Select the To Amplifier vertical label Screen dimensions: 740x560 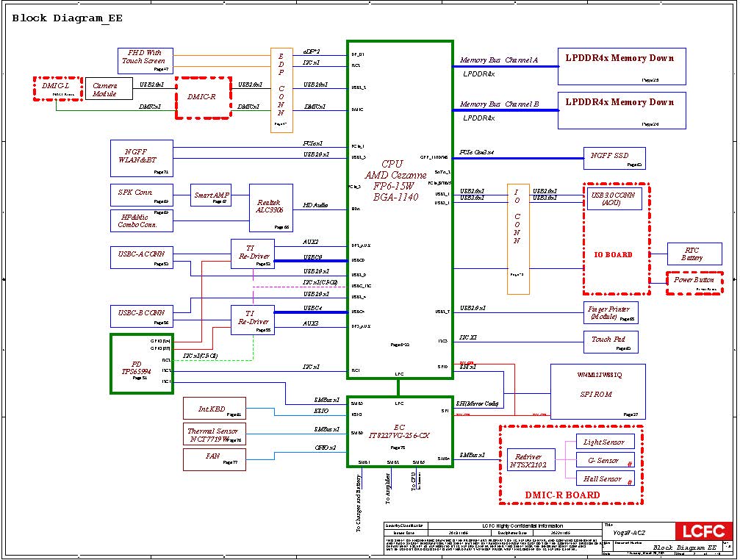pos(387,489)
